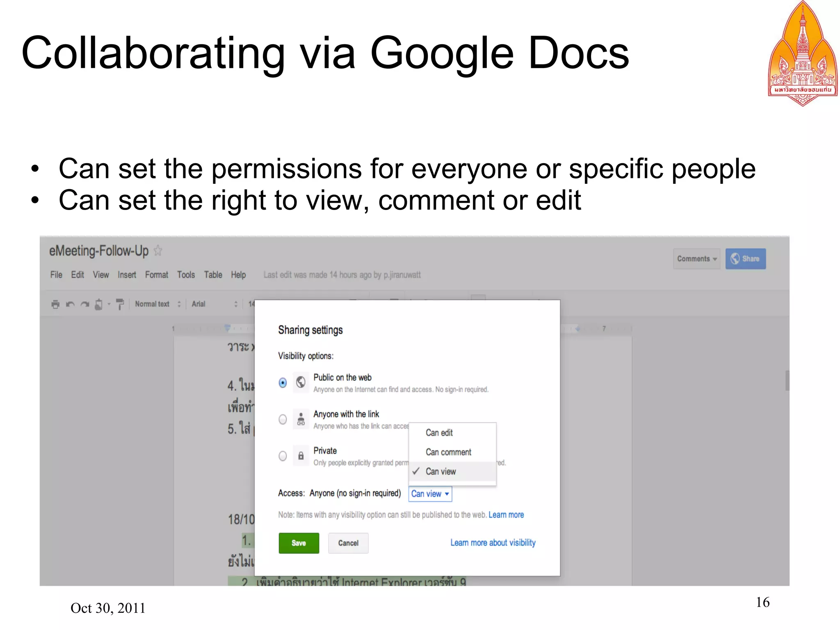
Task: Click the right indent marker on ruler
Action: point(577,329)
